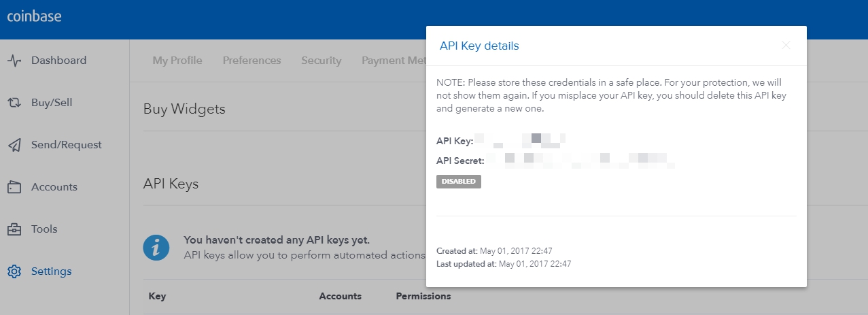Go to Payment Methods tab
The image size is (868, 315).
point(394,61)
